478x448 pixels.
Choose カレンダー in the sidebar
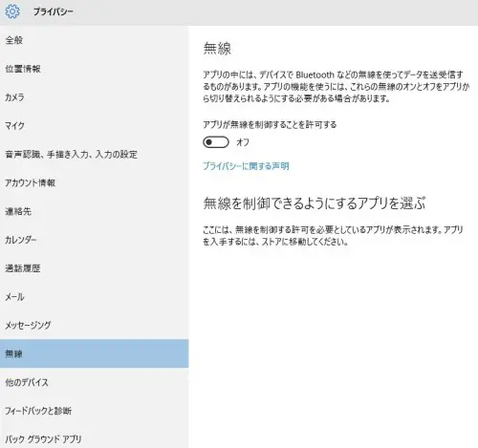(94, 240)
